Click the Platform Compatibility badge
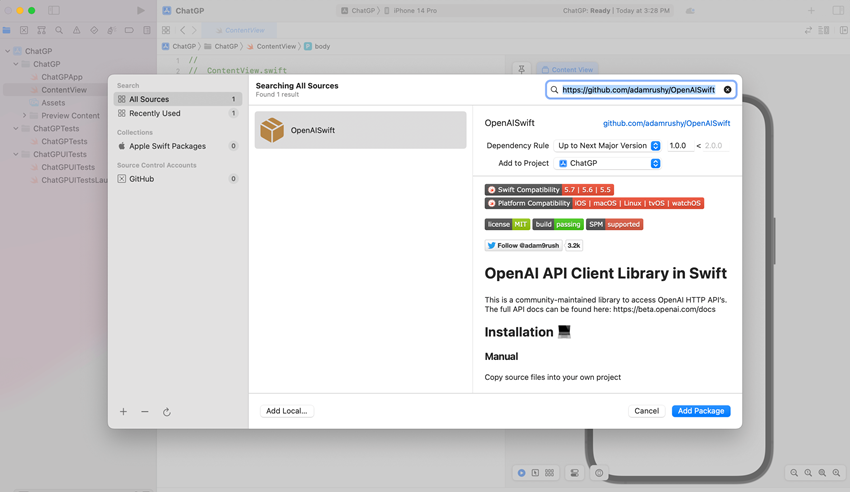The width and height of the screenshot is (850, 492). pos(594,203)
